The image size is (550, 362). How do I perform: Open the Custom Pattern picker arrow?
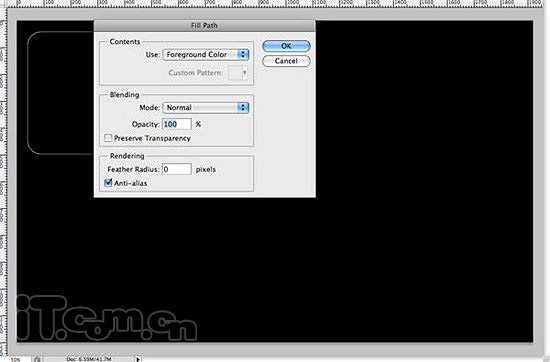pyautogui.click(x=244, y=73)
